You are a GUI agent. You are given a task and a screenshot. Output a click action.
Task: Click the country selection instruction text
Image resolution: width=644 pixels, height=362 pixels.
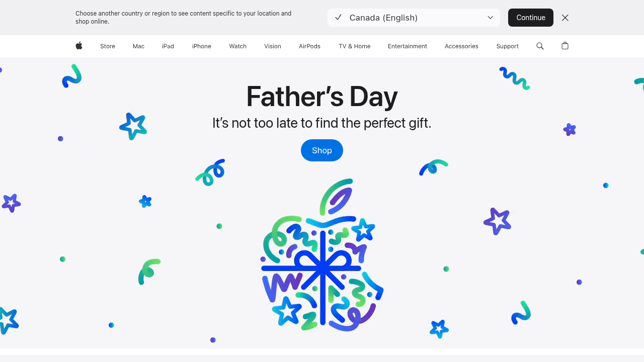click(x=184, y=18)
